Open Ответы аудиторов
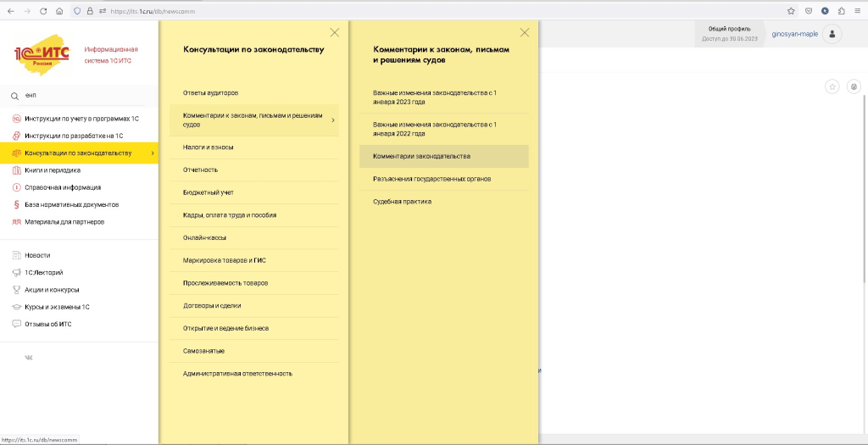 click(x=254, y=93)
